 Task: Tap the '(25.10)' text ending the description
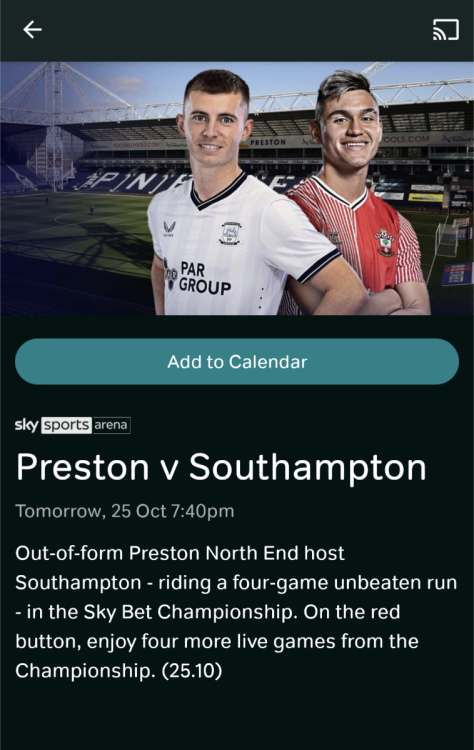(192, 671)
